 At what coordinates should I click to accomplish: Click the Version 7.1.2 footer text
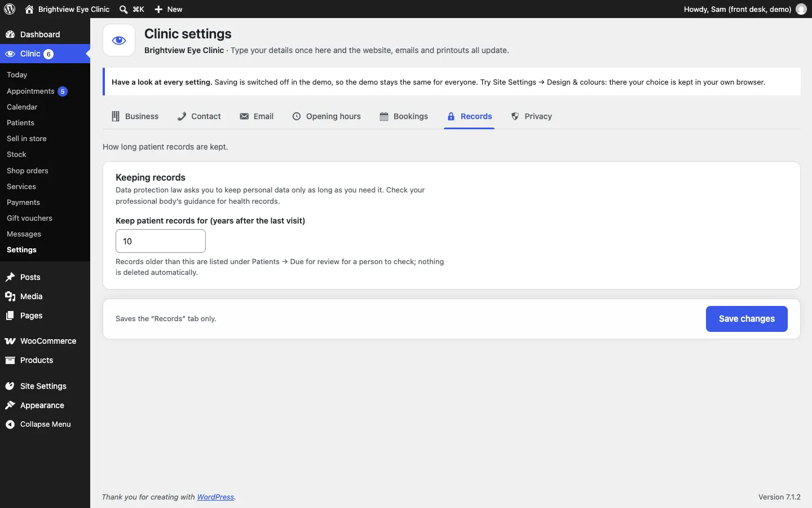pos(779,497)
